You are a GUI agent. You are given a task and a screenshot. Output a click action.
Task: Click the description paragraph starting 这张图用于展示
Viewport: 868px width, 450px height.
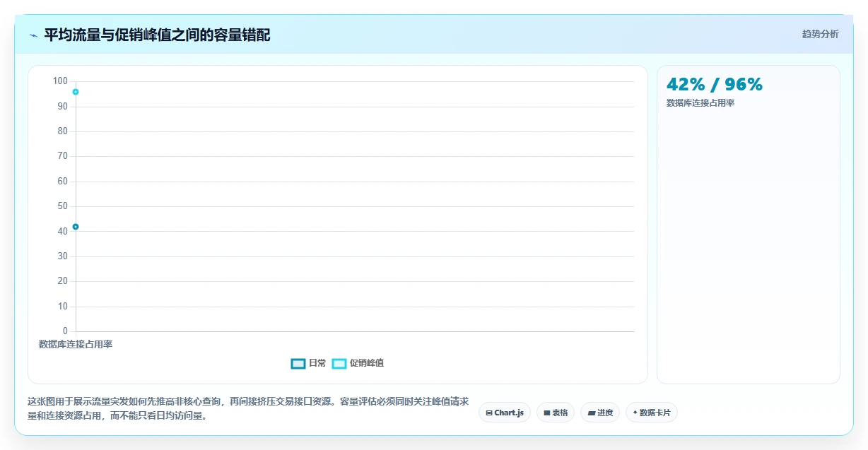pyautogui.click(x=248, y=408)
